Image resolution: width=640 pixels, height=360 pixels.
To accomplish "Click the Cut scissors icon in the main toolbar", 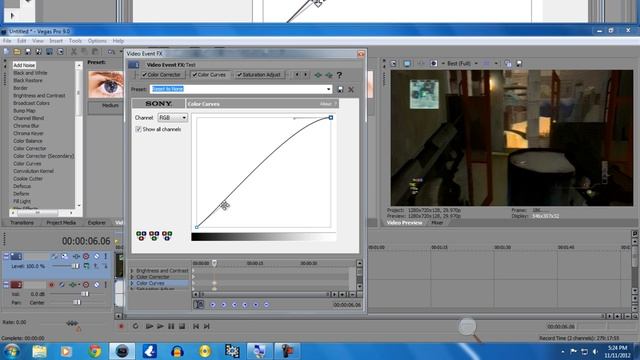I will coord(74,52).
